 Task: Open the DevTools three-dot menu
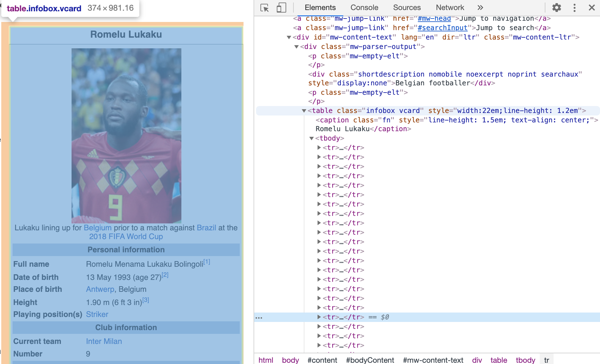tap(574, 8)
